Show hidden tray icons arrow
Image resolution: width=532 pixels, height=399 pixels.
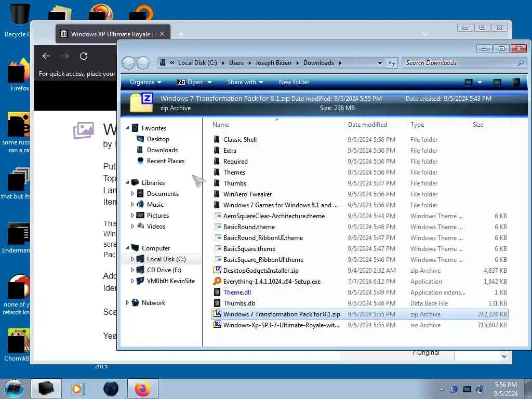(x=442, y=389)
